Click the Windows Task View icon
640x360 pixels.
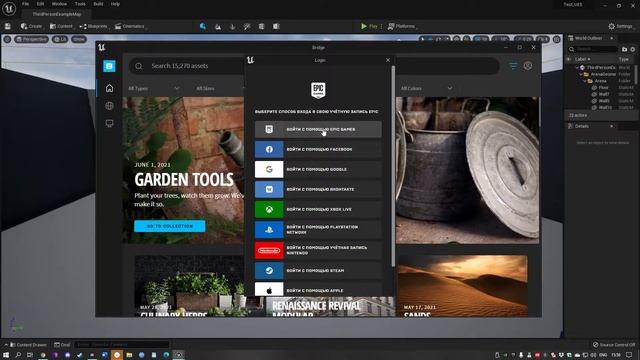(x=30, y=355)
